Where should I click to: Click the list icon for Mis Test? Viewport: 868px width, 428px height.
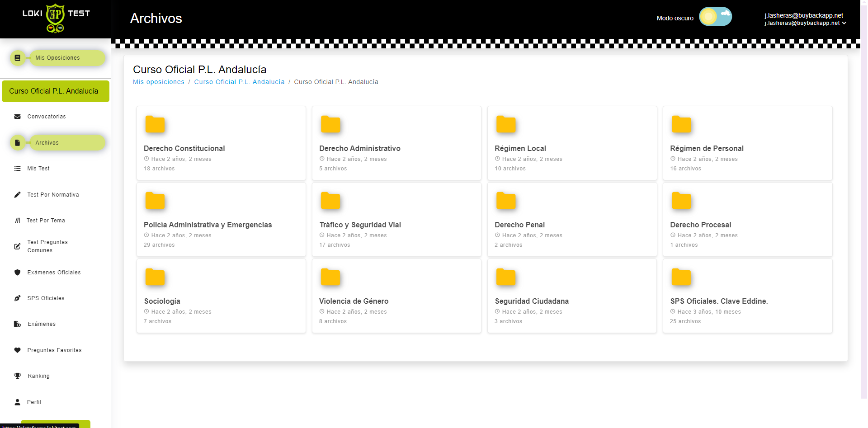click(17, 169)
